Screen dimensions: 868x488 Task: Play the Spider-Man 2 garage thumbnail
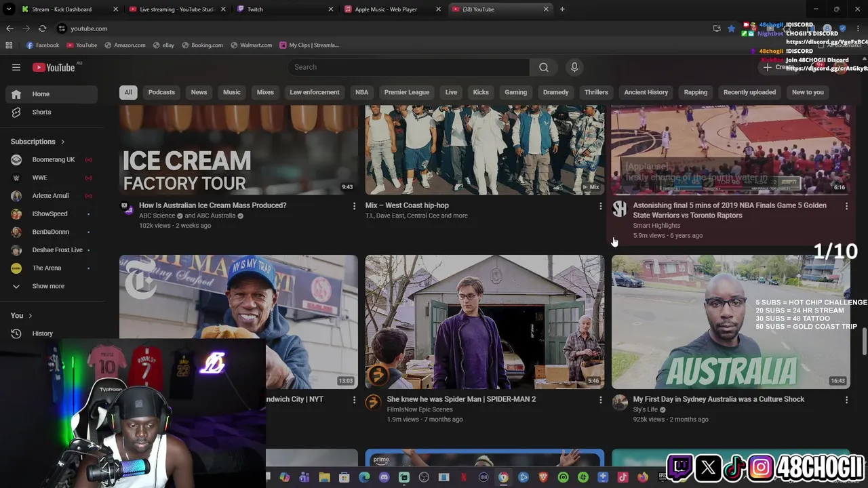pos(485,321)
